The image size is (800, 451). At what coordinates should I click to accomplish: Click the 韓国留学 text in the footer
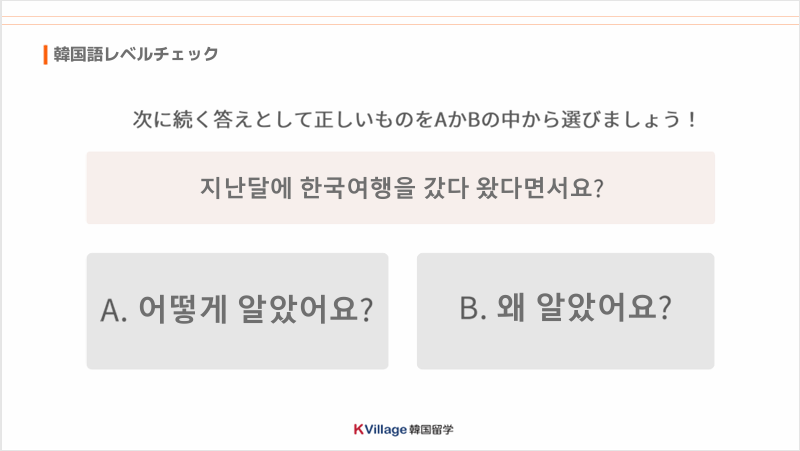(x=432, y=430)
